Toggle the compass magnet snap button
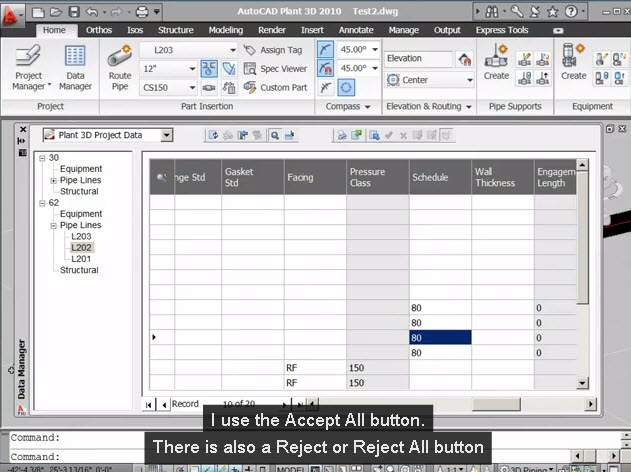631x472 pixels. [x=325, y=68]
